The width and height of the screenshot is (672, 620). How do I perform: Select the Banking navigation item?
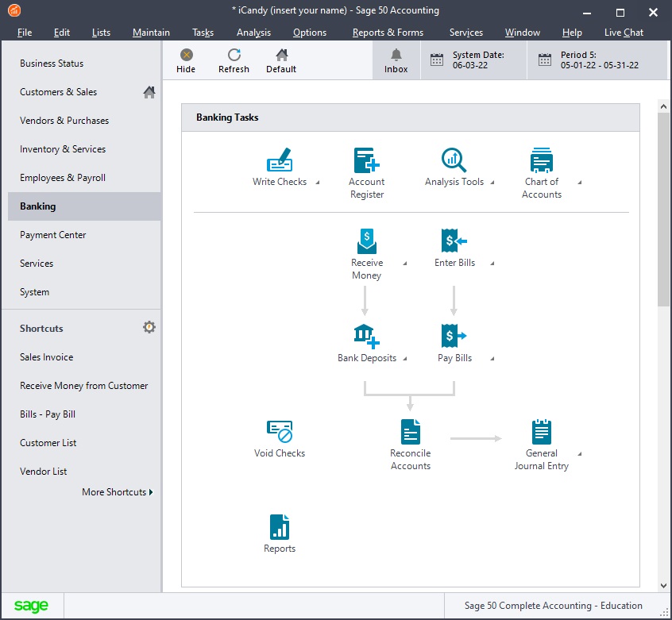(84, 206)
